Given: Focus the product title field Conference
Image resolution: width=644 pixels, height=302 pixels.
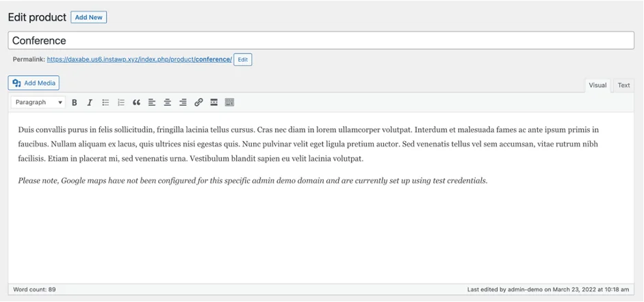Looking at the screenshot, I should point(321,40).
